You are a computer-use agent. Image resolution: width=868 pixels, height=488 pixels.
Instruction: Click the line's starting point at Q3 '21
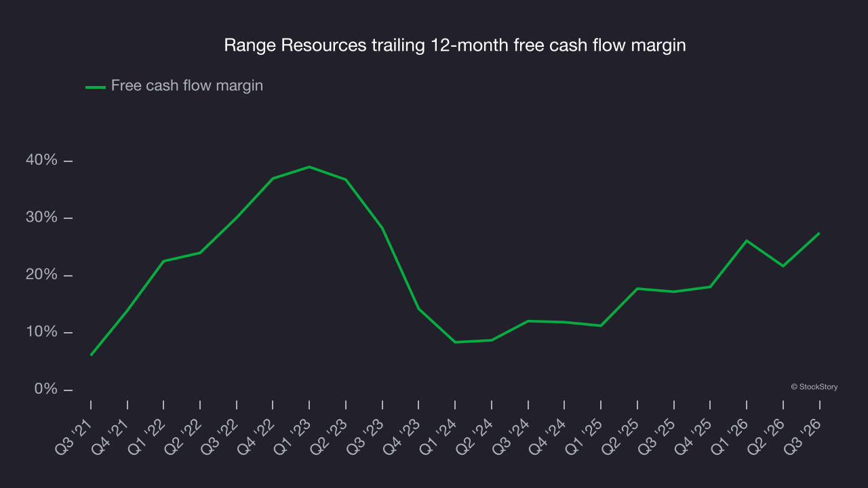(91, 354)
